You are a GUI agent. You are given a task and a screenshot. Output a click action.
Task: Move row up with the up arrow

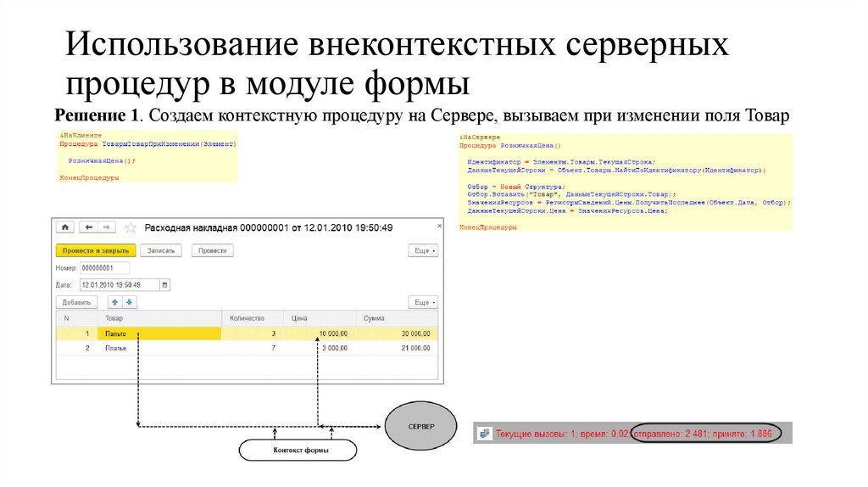pyautogui.click(x=114, y=302)
